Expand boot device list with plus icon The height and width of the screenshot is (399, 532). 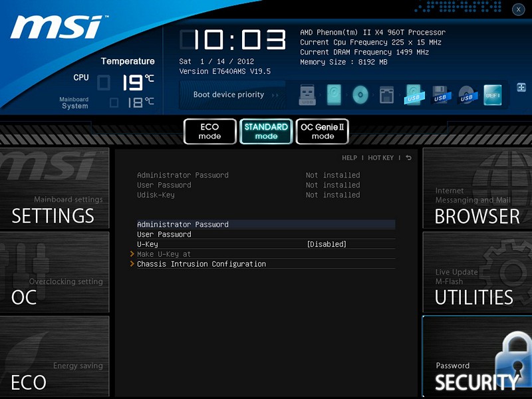pos(521,87)
